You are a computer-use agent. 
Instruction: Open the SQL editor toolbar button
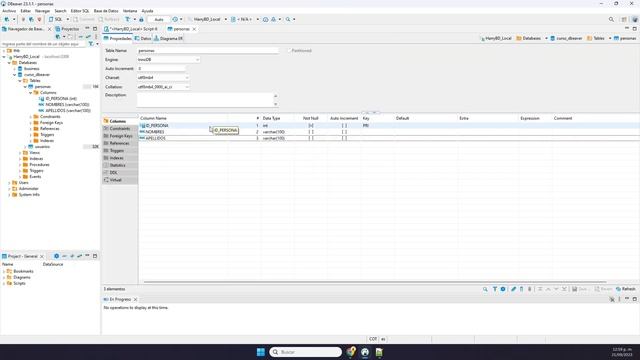point(56,19)
